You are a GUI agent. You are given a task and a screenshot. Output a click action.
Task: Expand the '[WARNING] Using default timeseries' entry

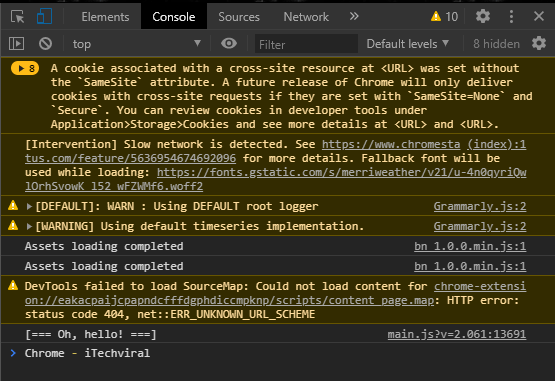(x=29, y=226)
